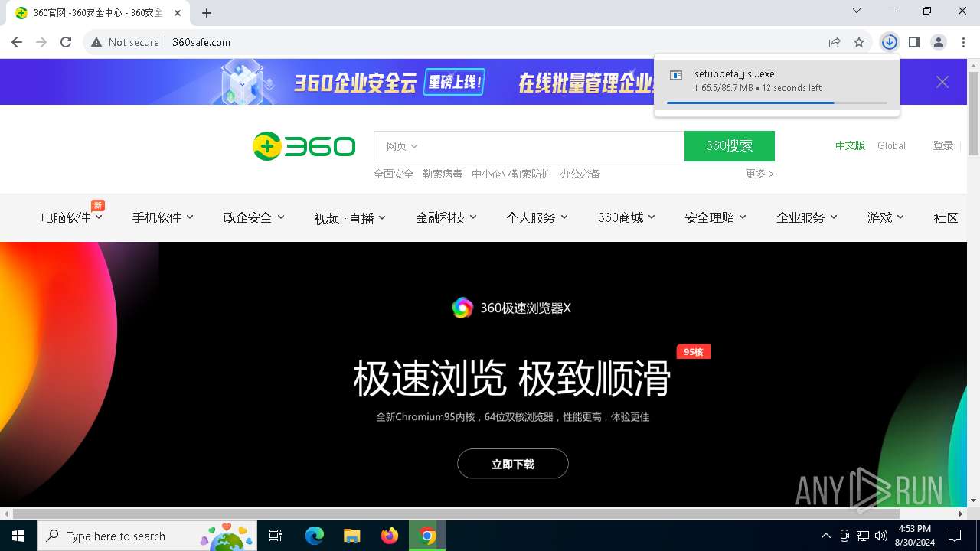Viewport: 980px width, 551px height.
Task: Click 更多 > link
Action: click(760, 174)
